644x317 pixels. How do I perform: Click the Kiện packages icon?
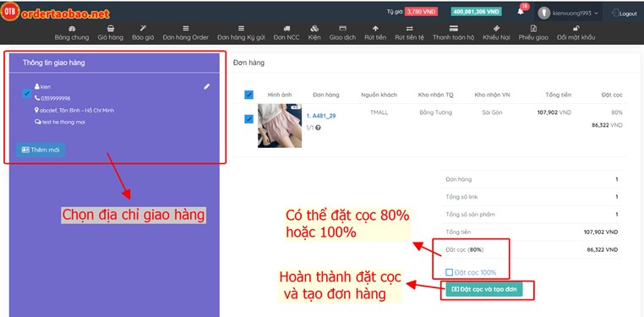[314, 29]
